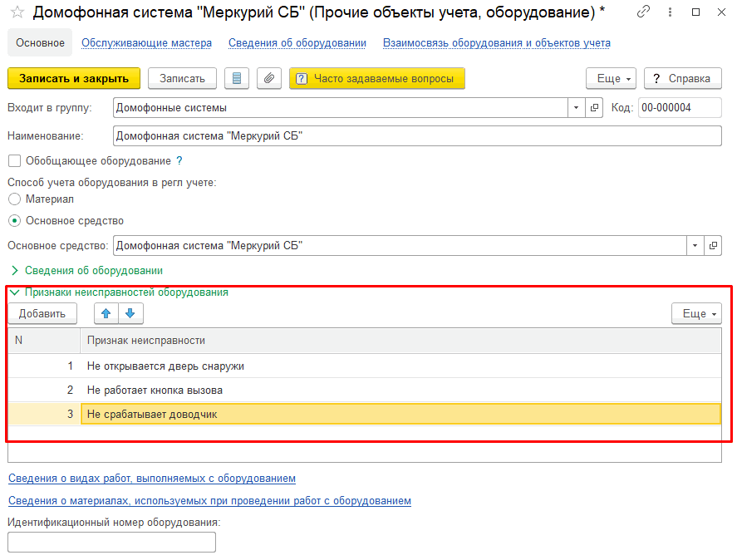
Task: Open the selected group 'Домофонные системы' card
Action: (x=594, y=108)
